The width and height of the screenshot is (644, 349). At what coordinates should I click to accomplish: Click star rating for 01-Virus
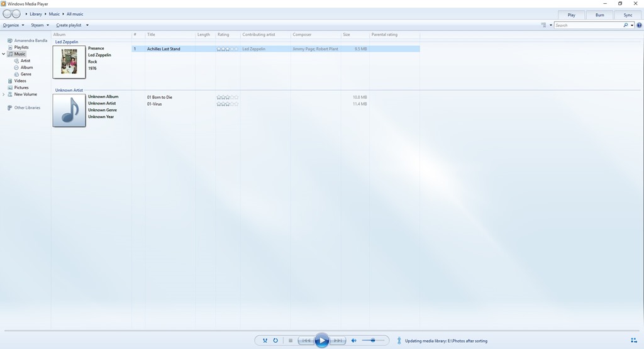(x=228, y=104)
